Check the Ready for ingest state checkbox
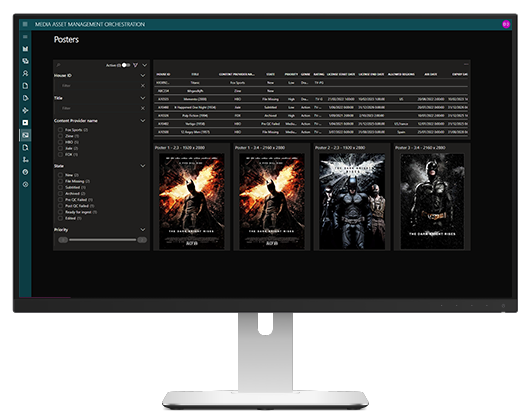Screen dimensions: 531x414 tap(60, 212)
